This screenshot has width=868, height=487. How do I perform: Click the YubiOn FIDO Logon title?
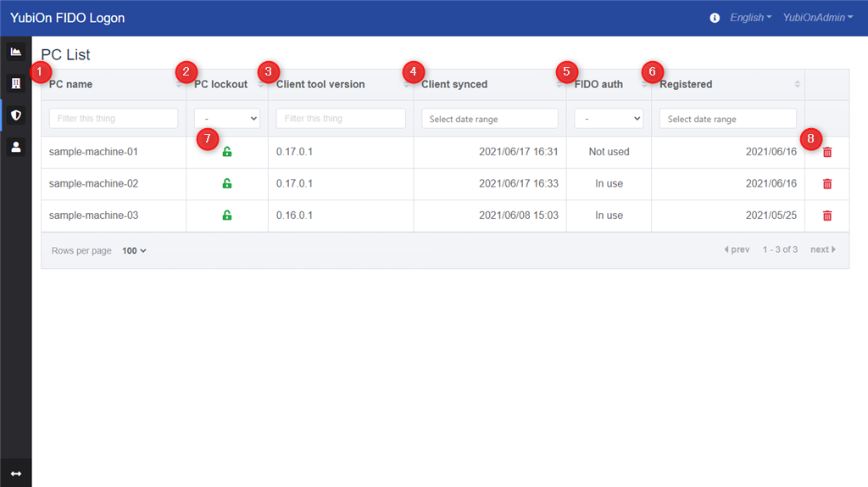click(x=68, y=18)
